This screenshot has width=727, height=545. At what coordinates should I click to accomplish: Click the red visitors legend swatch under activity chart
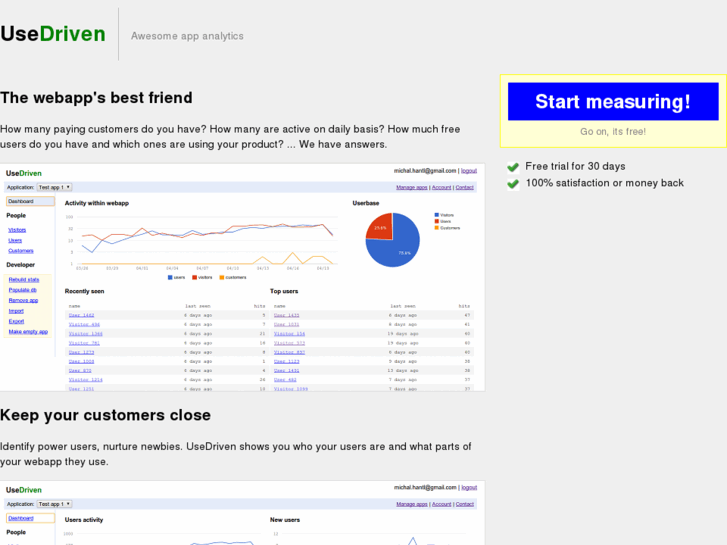pos(195,277)
